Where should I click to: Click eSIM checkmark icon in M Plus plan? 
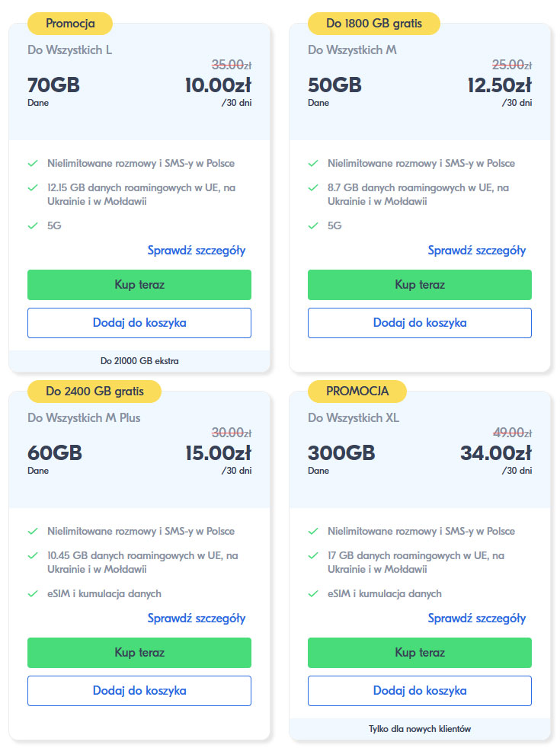[33, 593]
